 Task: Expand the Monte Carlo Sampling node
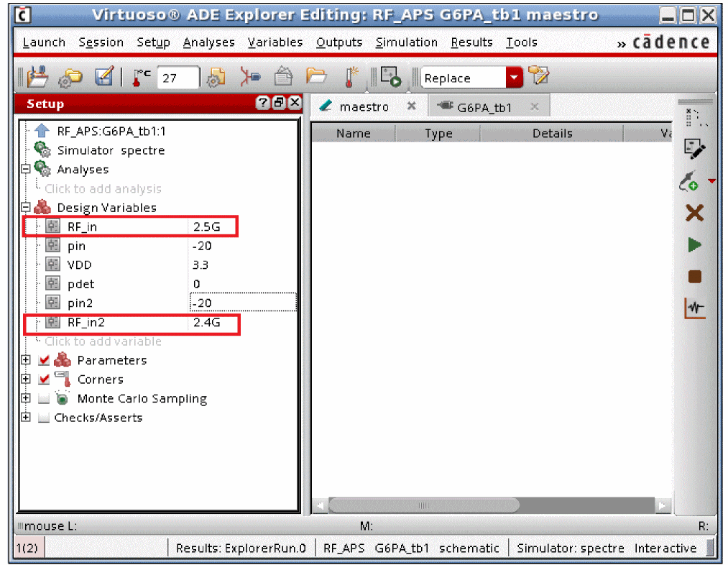[x=26, y=398]
